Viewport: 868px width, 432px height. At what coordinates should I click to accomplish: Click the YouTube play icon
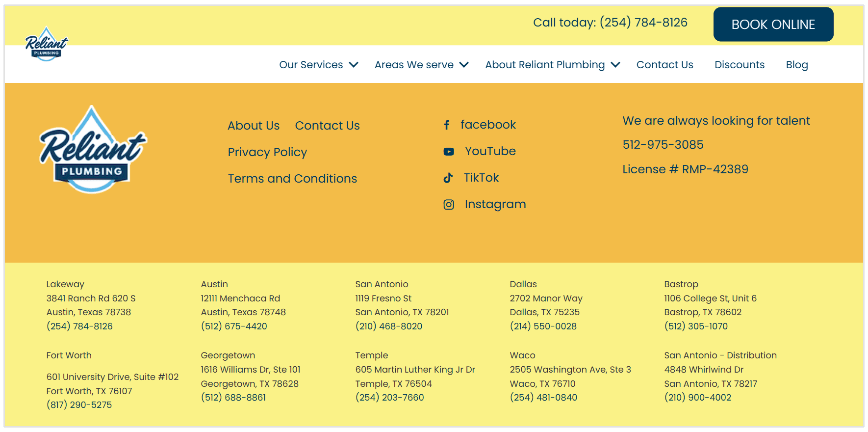point(448,152)
